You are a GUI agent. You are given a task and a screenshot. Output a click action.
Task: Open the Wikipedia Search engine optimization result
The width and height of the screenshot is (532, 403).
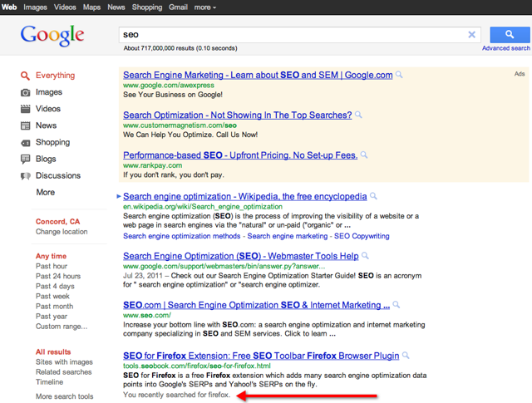point(244,197)
